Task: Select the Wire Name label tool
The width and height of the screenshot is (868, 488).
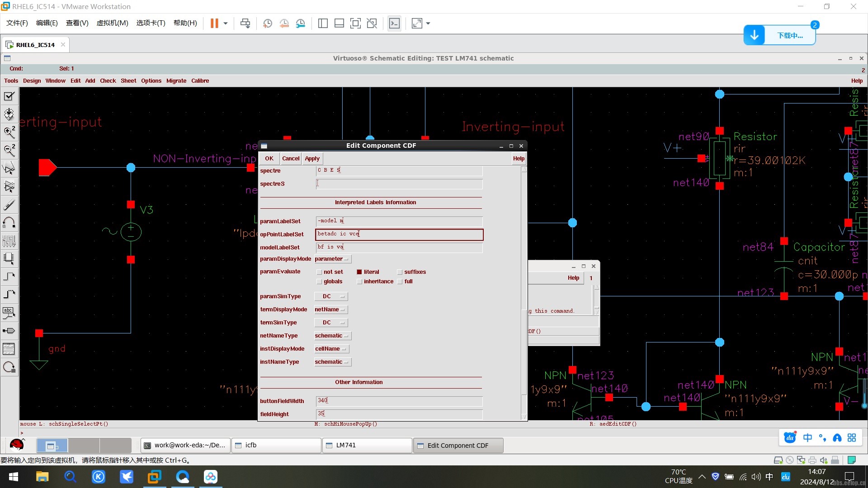Action: point(9,313)
